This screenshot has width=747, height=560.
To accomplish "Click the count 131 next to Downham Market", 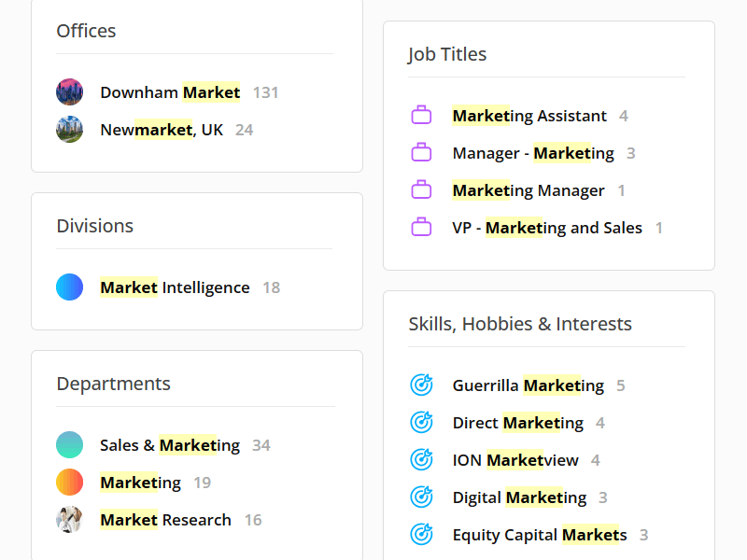I will (x=265, y=92).
